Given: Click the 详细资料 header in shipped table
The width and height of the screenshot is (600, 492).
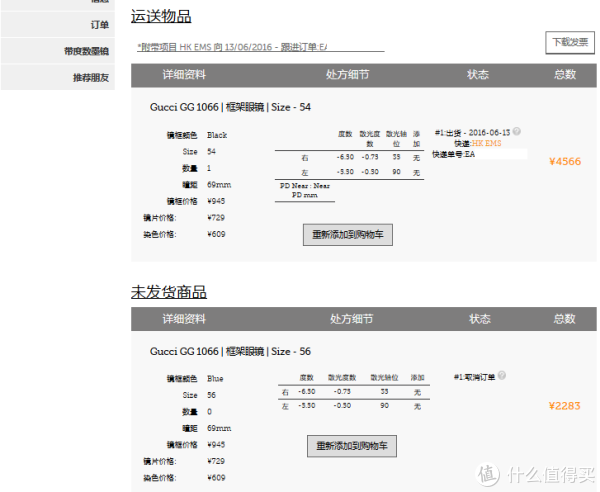Looking at the screenshot, I should coord(184,75).
